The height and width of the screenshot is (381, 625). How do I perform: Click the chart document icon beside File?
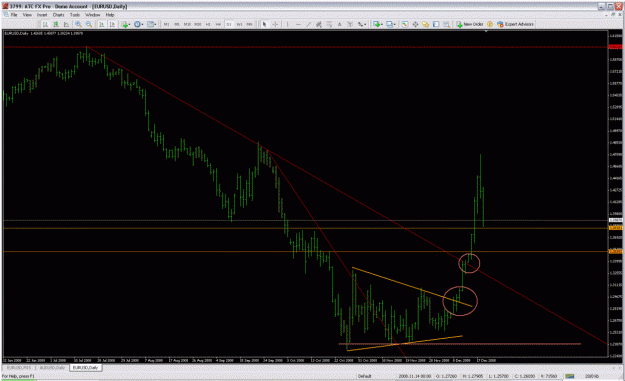(x=5, y=15)
